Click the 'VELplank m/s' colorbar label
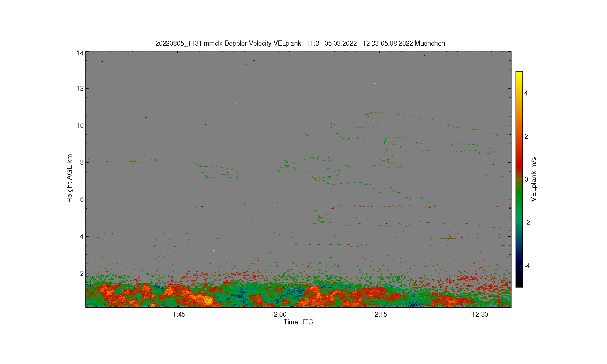 click(534, 179)
